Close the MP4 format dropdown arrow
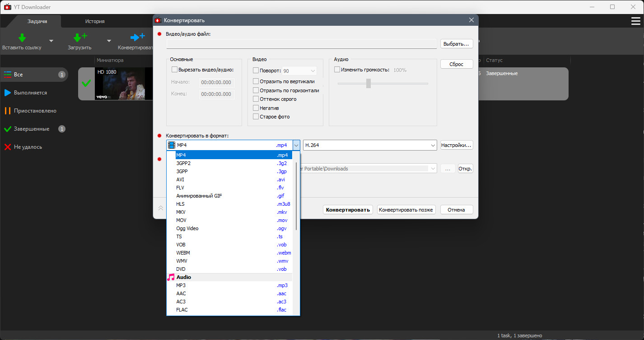This screenshot has height=340, width=644. 296,145
